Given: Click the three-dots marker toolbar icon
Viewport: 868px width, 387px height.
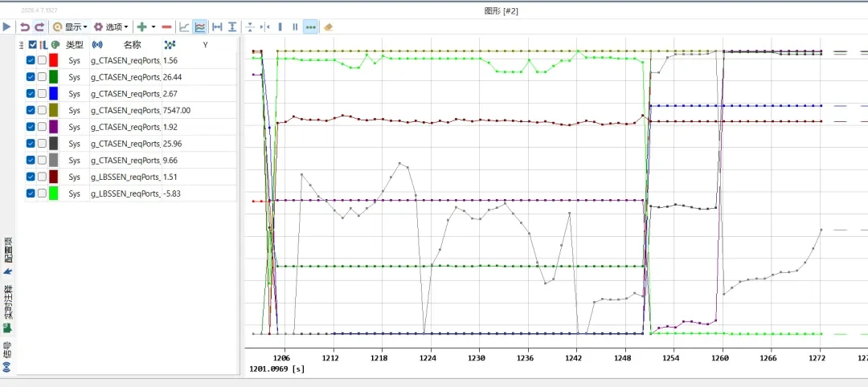Looking at the screenshot, I should point(310,26).
